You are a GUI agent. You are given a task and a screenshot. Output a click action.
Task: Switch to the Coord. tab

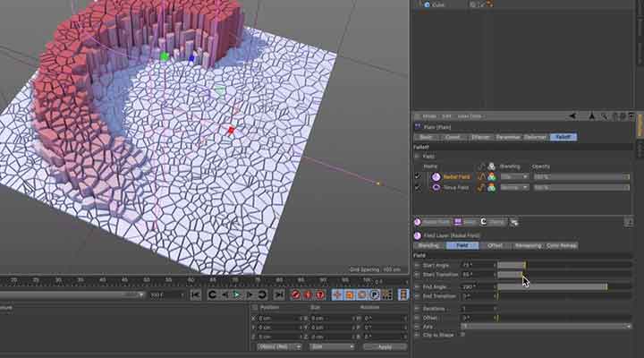(453, 137)
